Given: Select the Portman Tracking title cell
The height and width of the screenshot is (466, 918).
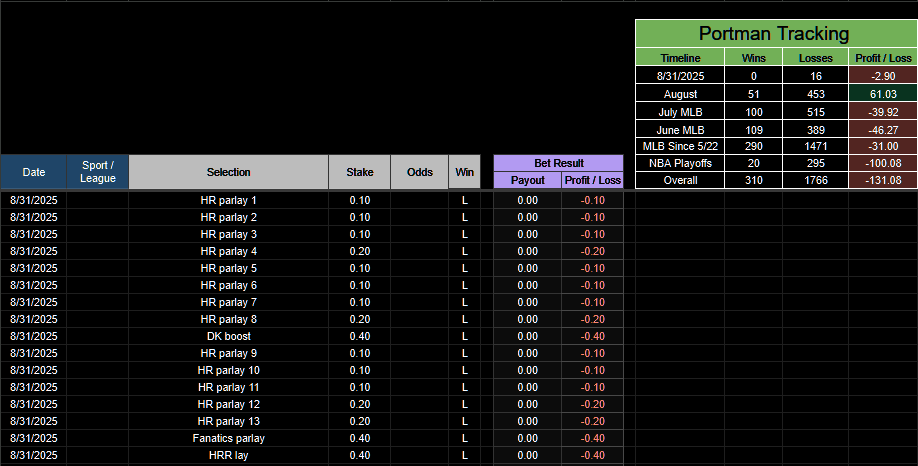Looking at the screenshot, I should click(776, 33).
